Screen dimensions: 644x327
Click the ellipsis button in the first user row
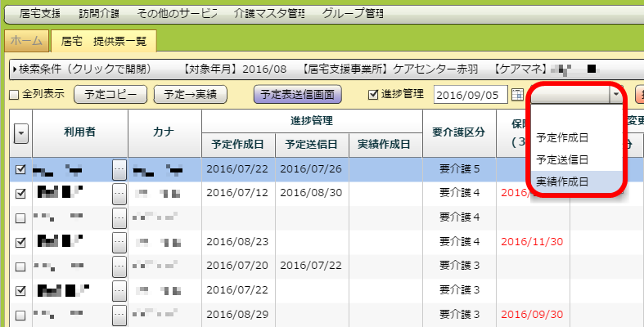pos(119,170)
